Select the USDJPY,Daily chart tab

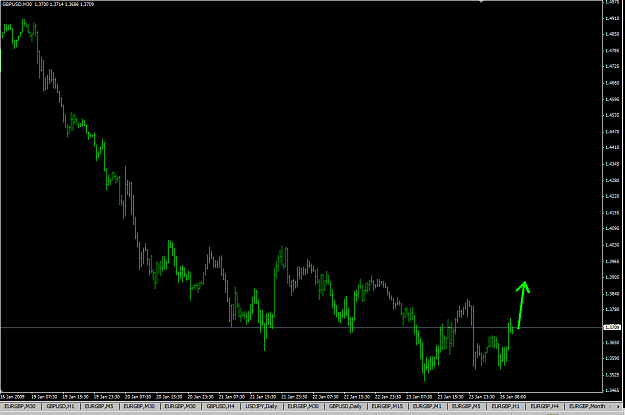[x=261, y=406]
